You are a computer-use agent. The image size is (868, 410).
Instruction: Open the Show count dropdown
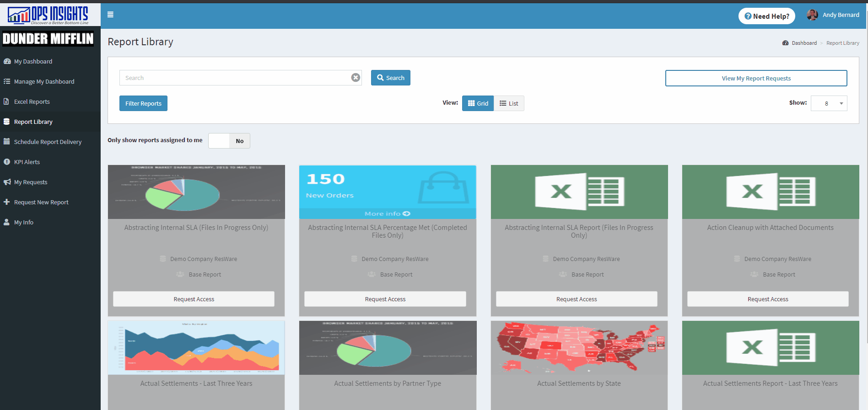(x=829, y=103)
